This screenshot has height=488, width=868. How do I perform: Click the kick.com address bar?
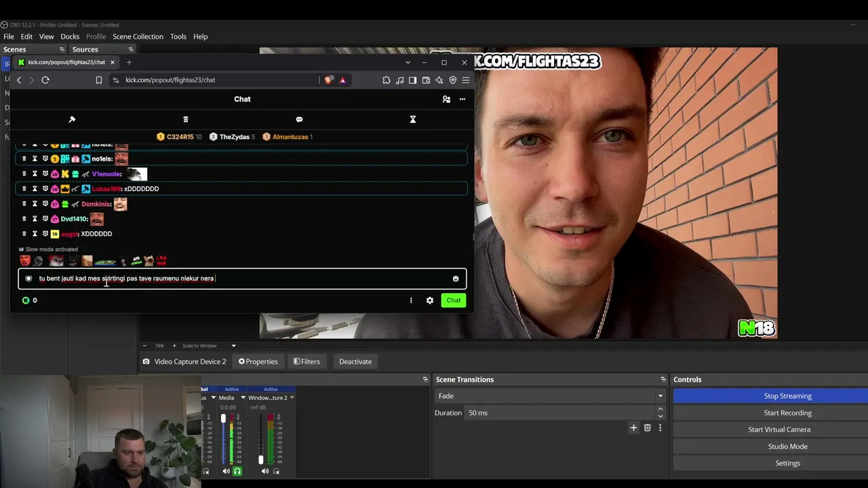[x=214, y=80]
